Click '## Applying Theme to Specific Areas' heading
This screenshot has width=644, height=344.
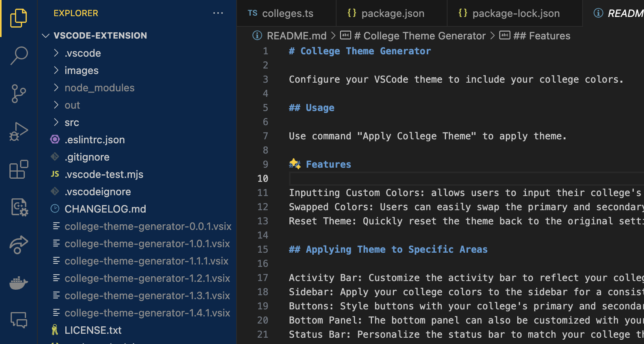pyautogui.click(x=388, y=250)
